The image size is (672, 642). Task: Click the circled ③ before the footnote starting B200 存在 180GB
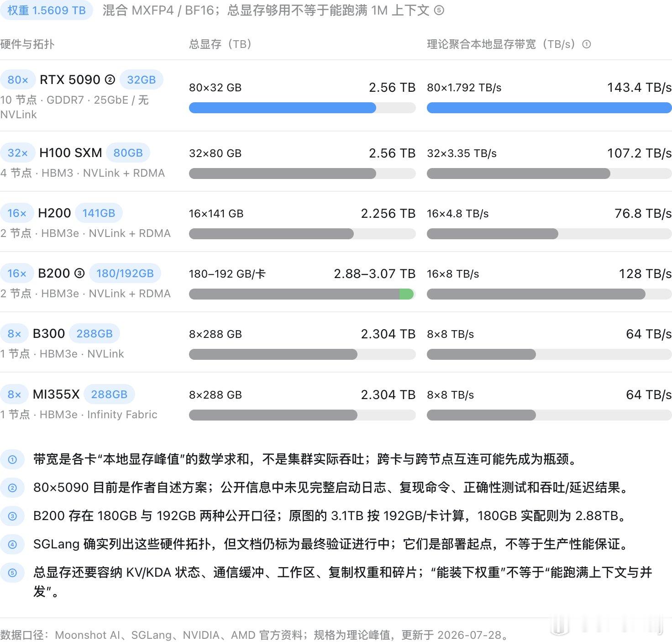pyautogui.click(x=12, y=516)
